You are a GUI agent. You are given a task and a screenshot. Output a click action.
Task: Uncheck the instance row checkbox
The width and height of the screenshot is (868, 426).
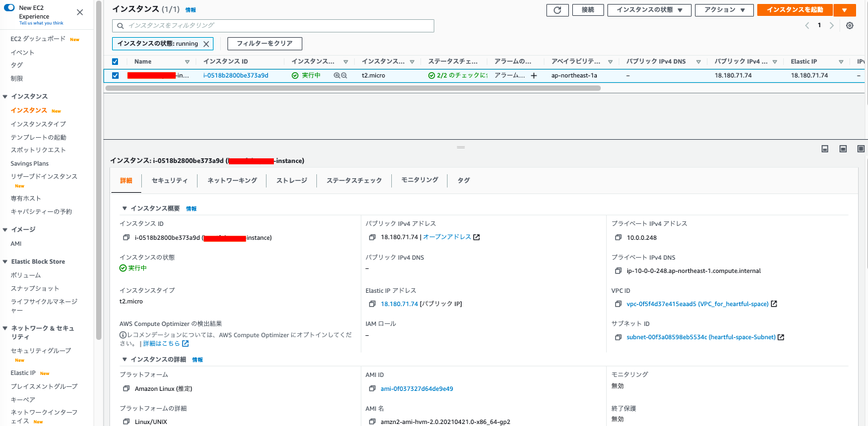click(115, 76)
